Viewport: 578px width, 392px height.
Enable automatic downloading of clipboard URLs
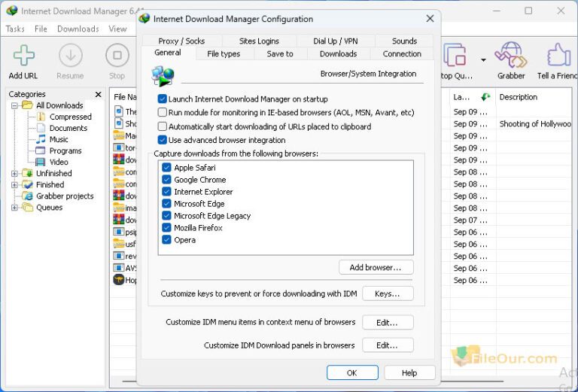163,126
